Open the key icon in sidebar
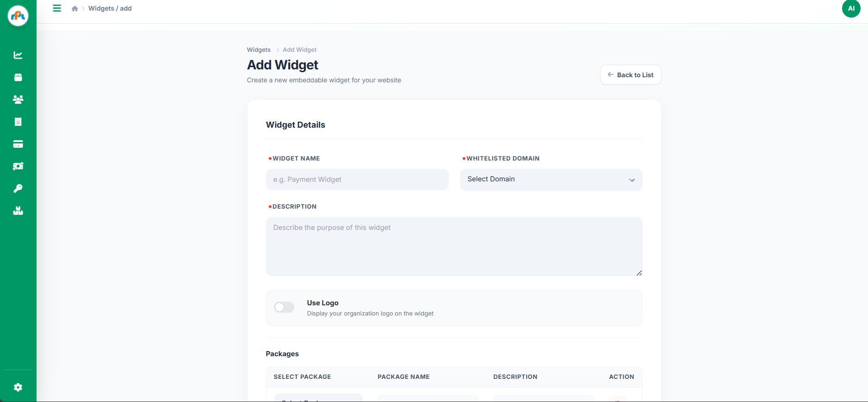868x402 pixels. 18,188
